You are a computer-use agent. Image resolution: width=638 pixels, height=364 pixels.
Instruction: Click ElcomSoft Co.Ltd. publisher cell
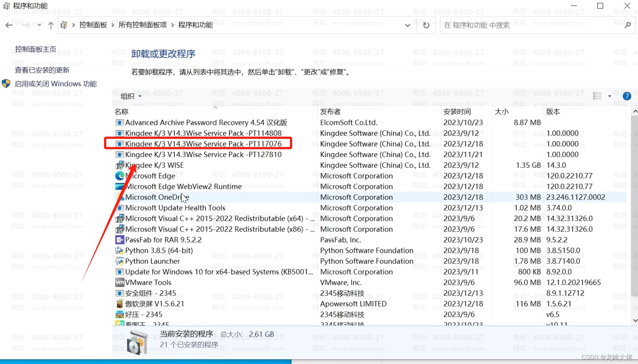[349, 123]
